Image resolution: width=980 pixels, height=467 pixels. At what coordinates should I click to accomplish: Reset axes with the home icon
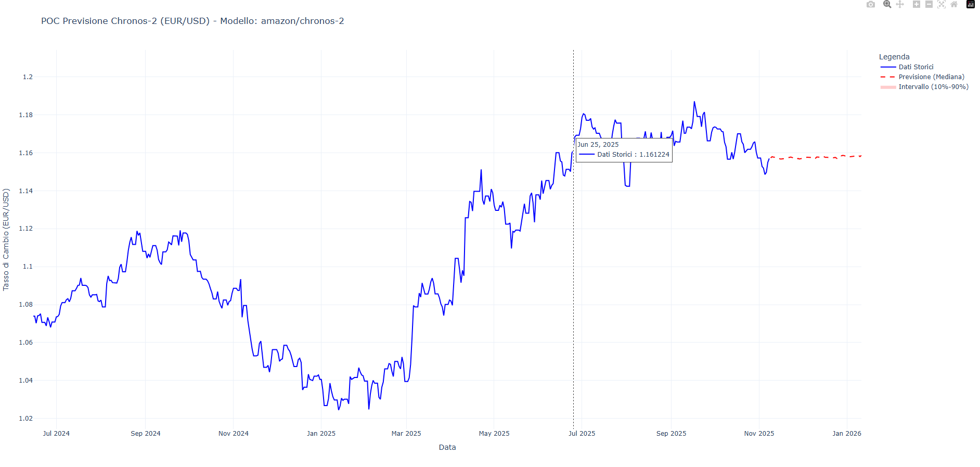point(954,5)
